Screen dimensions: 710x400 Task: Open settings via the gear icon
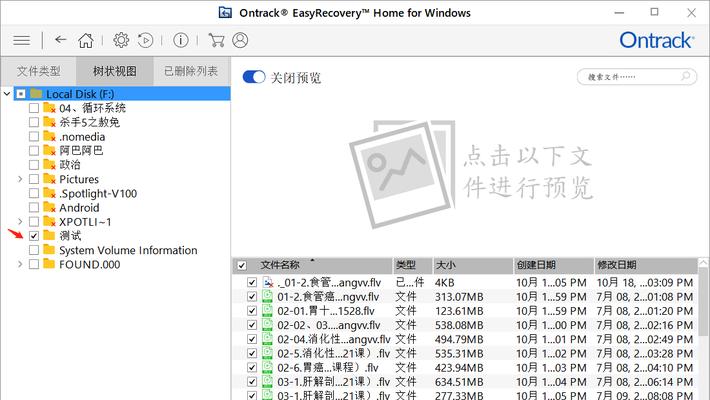point(121,40)
